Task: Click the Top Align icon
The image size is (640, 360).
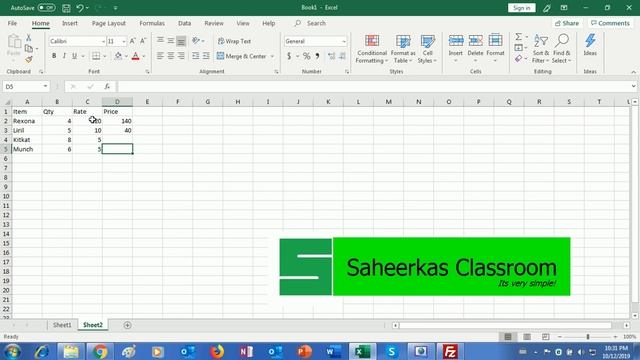Action: pos(160,40)
